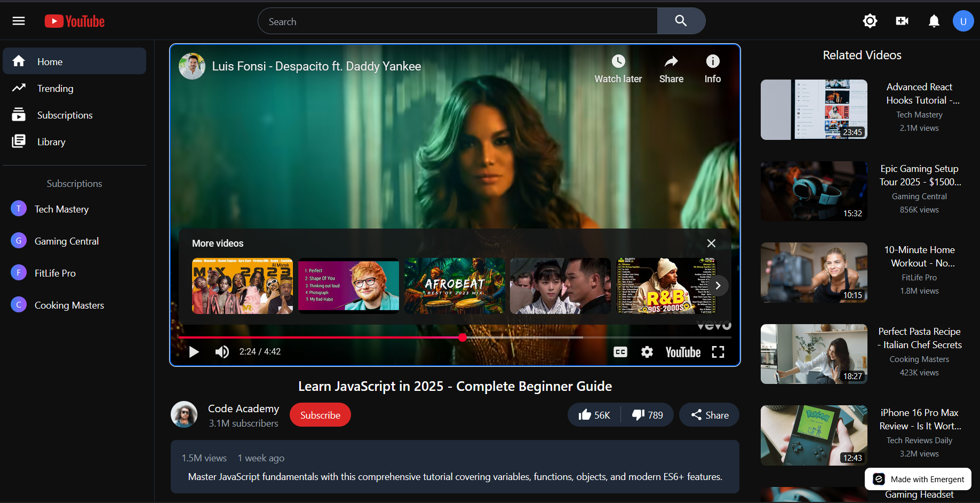Open the Cooking Masters subscription
This screenshot has width=980, height=503.
[74, 305]
